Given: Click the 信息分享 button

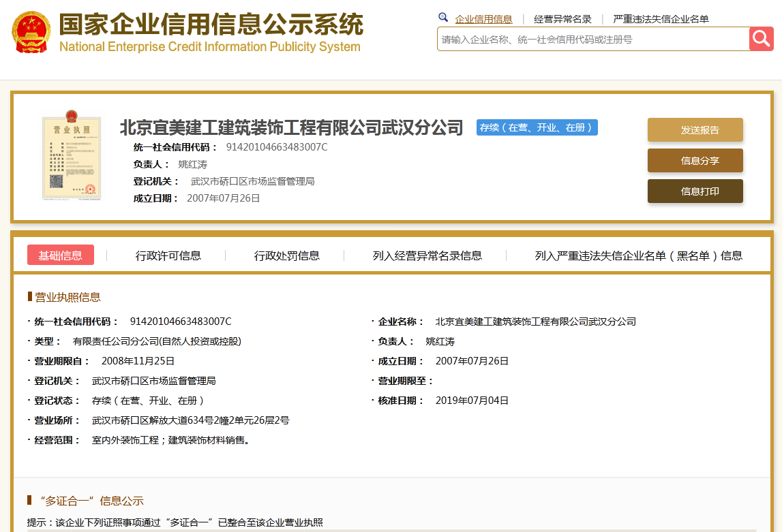Looking at the screenshot, I should coord(695,160).
